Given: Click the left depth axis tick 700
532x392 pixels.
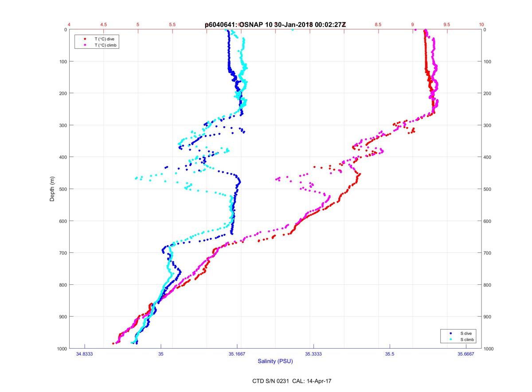Looking at the screenshot, I should pos(63,253).
